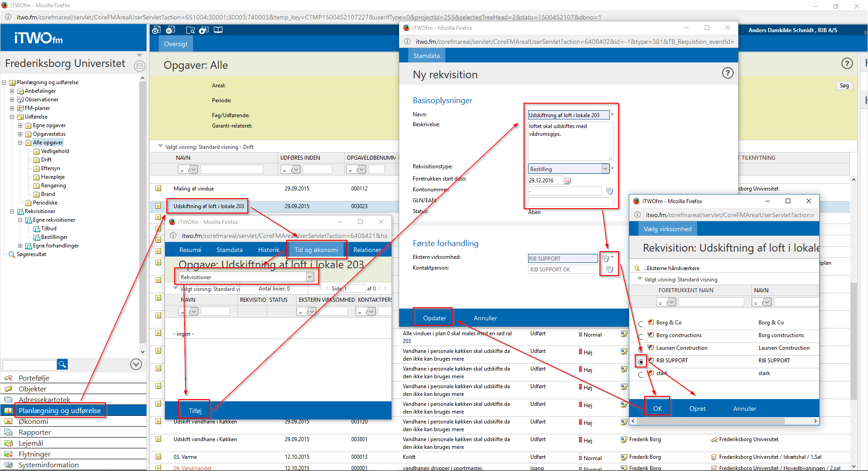Click Rapporter module icon in bottom navigation
This screenshot has width=868, height=471.
(x=8, y=432)
